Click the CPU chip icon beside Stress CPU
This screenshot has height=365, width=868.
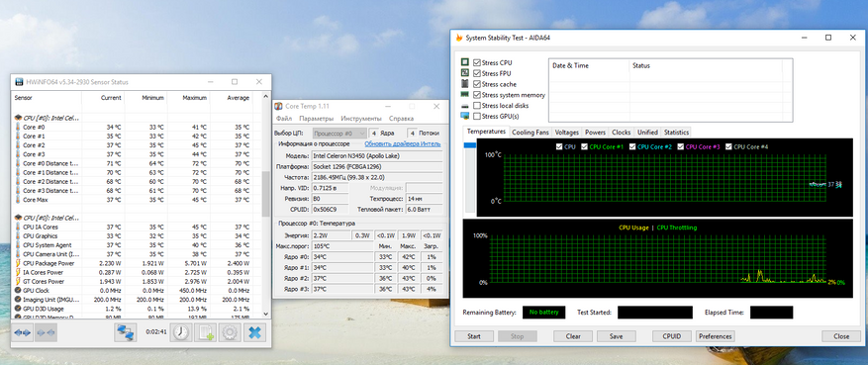(x=465, y=63)
